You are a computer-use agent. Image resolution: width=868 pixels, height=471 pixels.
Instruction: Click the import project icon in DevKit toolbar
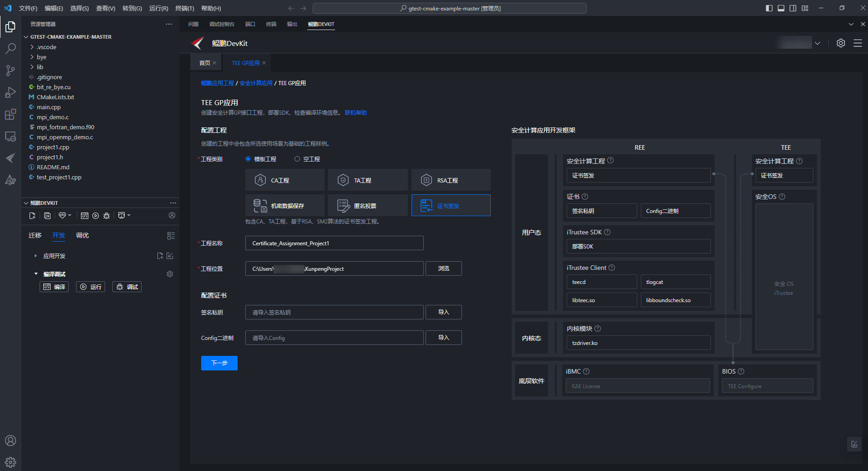coord(47,216)
